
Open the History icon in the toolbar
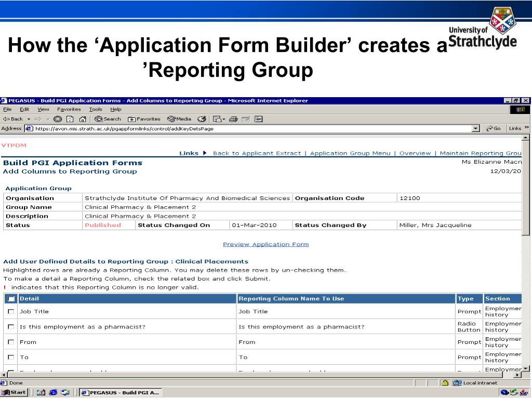[x=202, y=119]
